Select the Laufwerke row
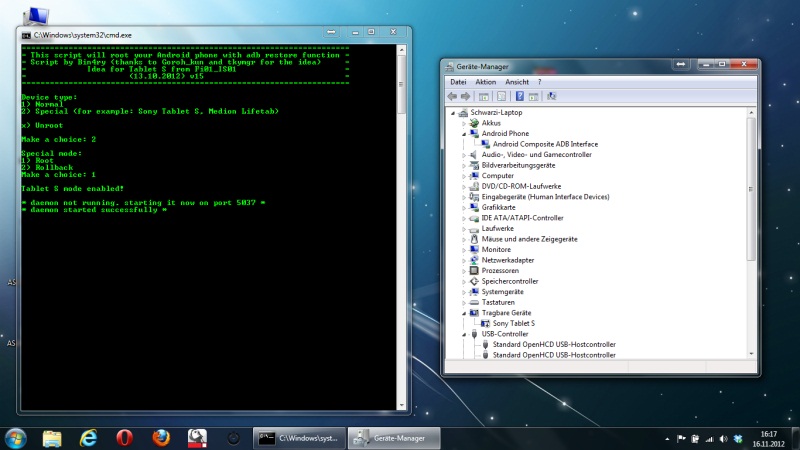The image size is (800, 450). 497,229
